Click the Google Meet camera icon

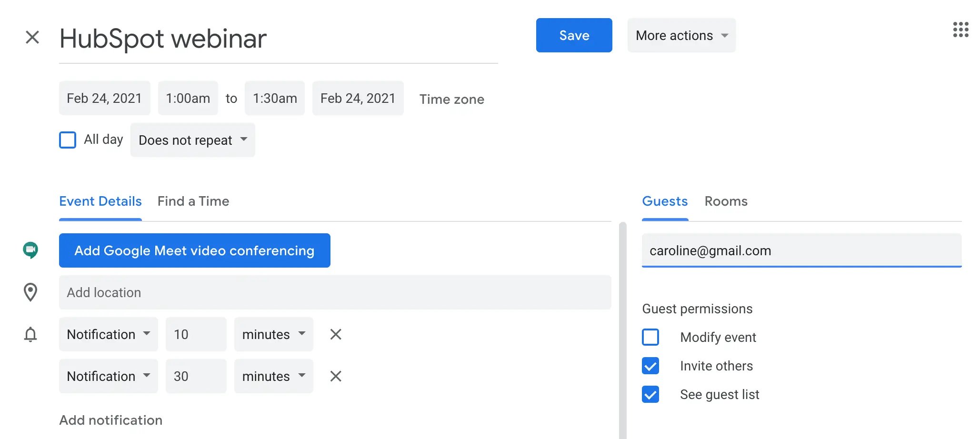[x=30, y=250]
